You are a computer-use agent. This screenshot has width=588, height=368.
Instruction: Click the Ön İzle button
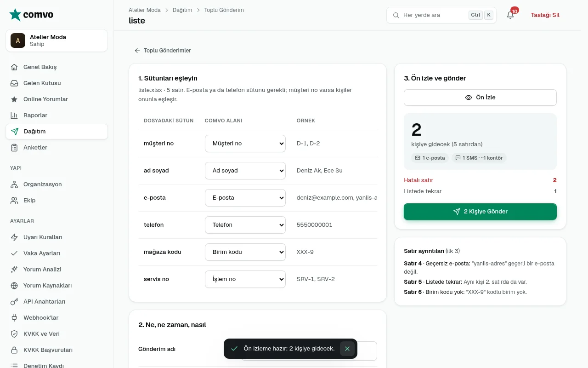[x=480, y=98]
